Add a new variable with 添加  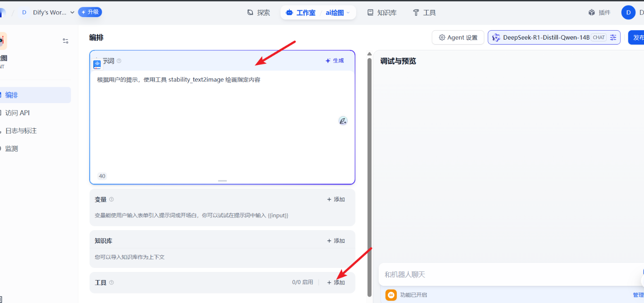[x=336, y=199]
